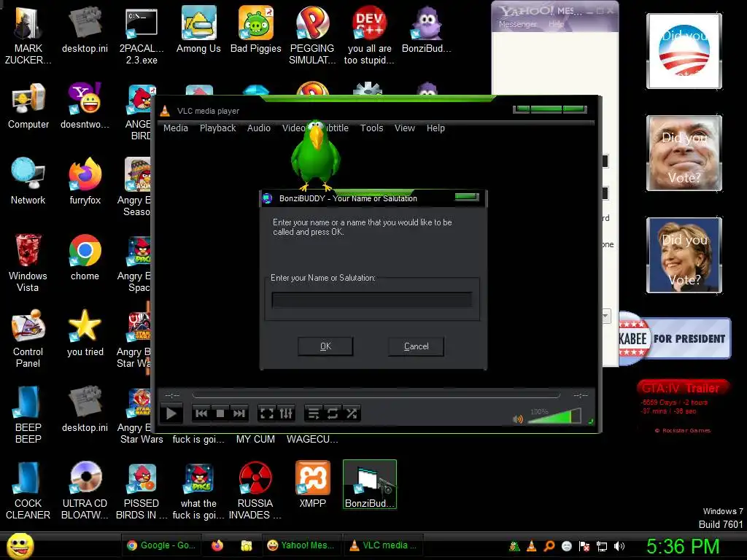Select the PISSED BIRDS IN desktop icon

pyautogui.click(x=142, y=491)
